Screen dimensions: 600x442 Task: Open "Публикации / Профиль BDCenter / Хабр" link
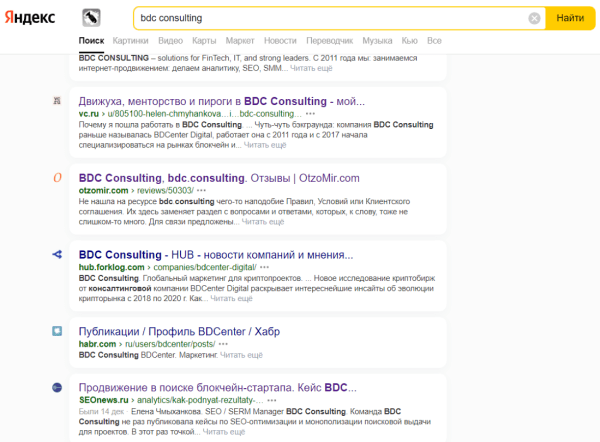tap(182, 330)
